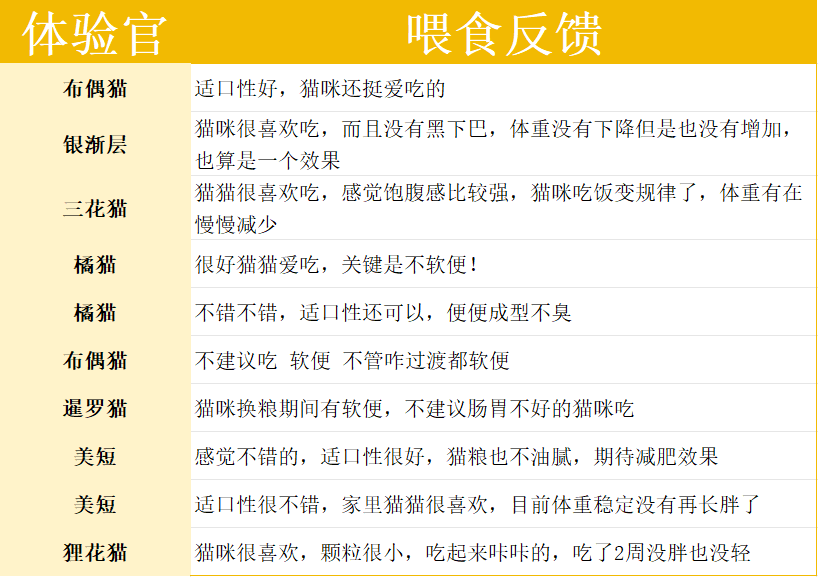
Task: Select the feedback 便便成型不臭
Action: tap(383, 313)
